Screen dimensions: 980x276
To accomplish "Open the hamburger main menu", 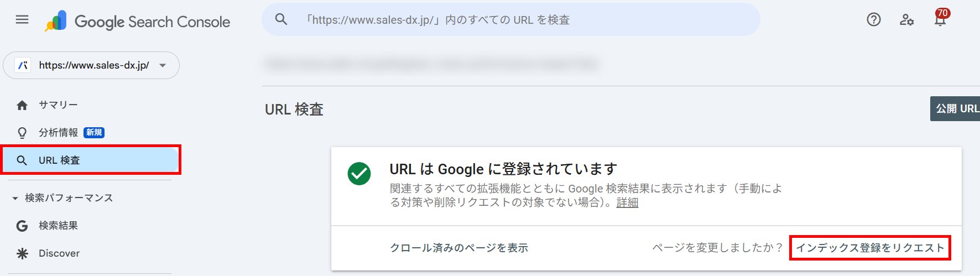I will coord(22,20).
